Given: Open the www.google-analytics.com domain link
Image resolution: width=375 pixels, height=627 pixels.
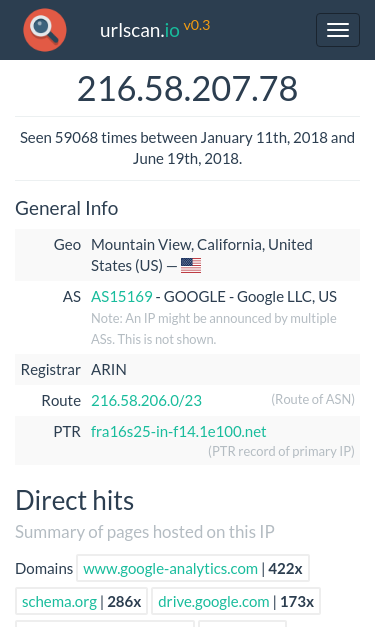Looking at the screenshot, I should [x=170, y=569].
